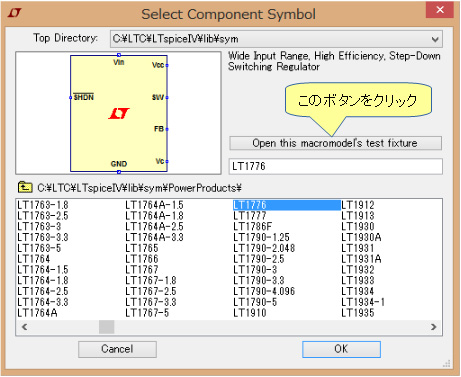Click the component name field showing LT1776
Viewport: 461px width, 377px height.
[x=336, y=166]
